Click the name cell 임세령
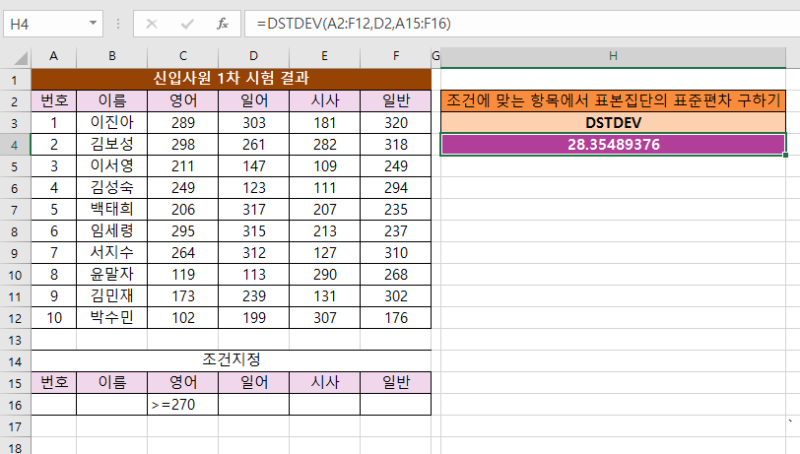The width and height of the screenshot is (800, 454). pos(112,231)
